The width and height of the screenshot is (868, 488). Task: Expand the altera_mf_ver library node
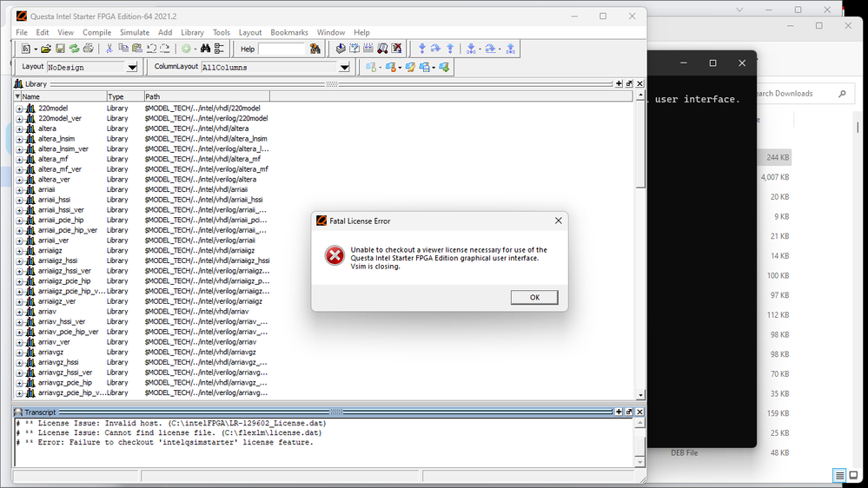pos(19,170)
